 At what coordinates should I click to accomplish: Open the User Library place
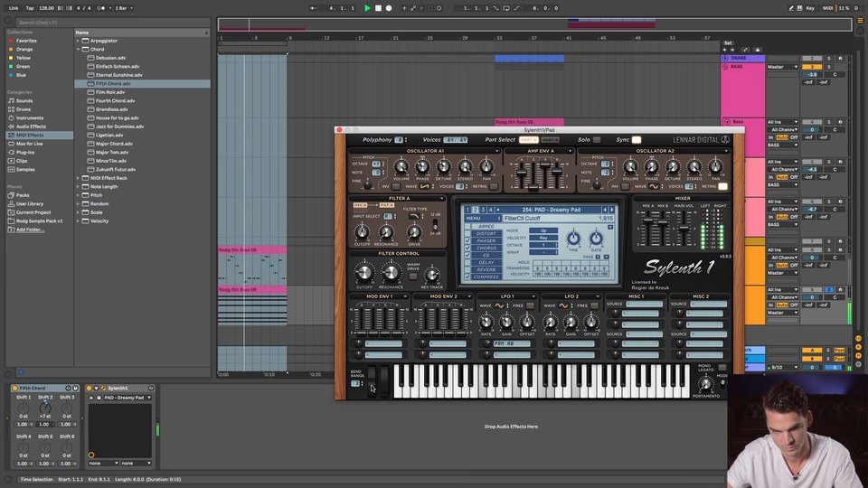click(x=29, y=203)
